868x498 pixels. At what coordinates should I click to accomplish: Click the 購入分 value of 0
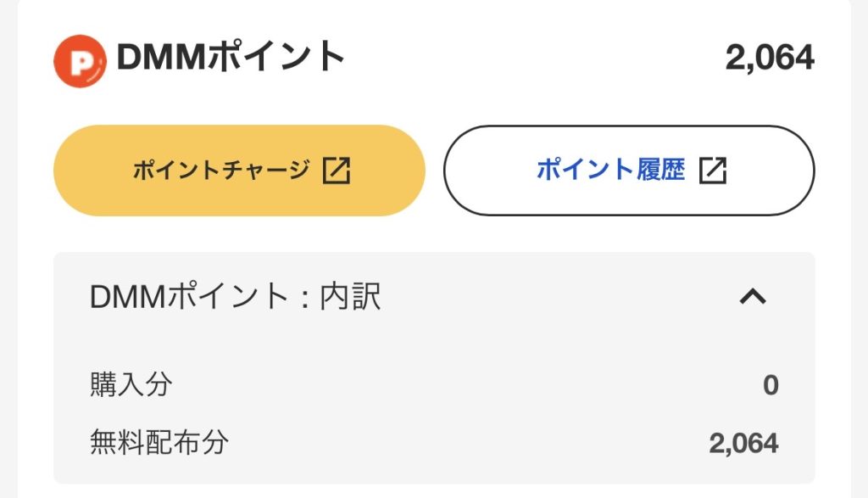coord(770,385)
